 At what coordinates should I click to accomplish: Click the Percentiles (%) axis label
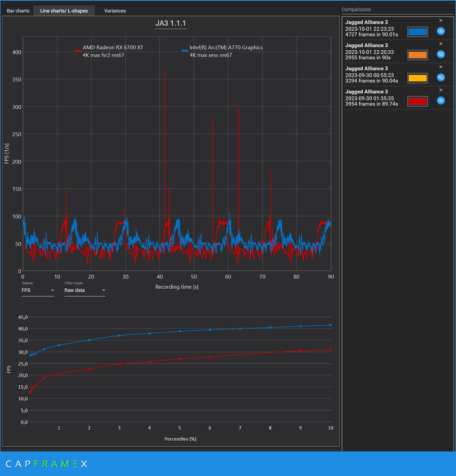(180, 439)
